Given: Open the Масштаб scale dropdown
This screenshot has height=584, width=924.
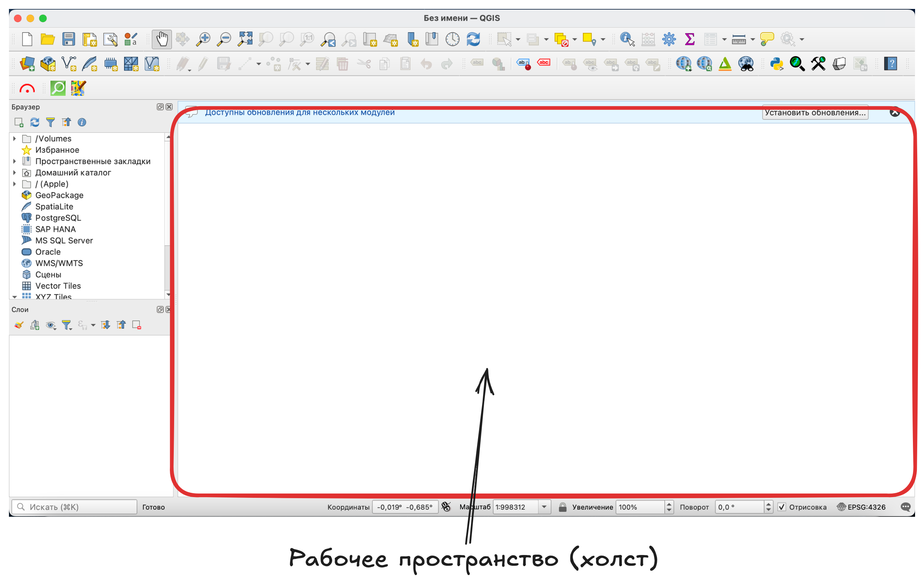Looking at the screenshot, I should pos(544,507).
